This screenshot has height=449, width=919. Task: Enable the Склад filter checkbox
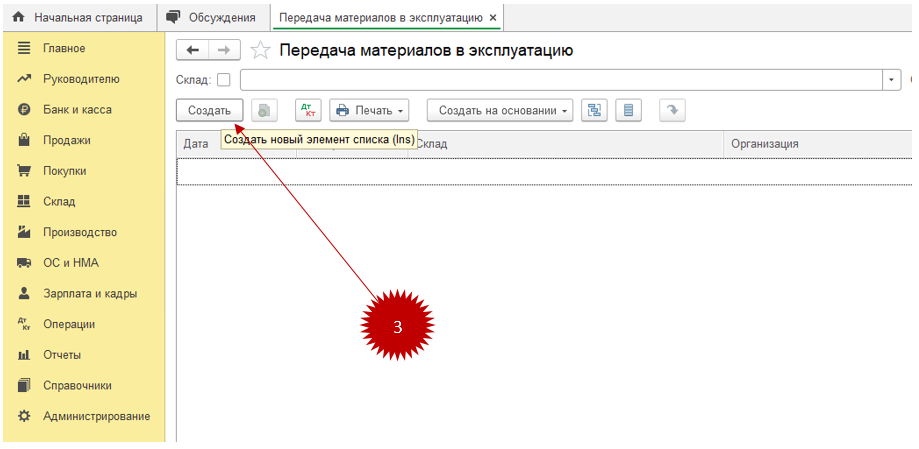pyautogui.click(x=224, y=80)
